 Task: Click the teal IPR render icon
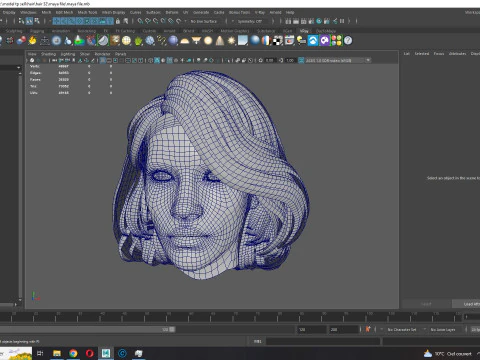[x=319, y=21]
